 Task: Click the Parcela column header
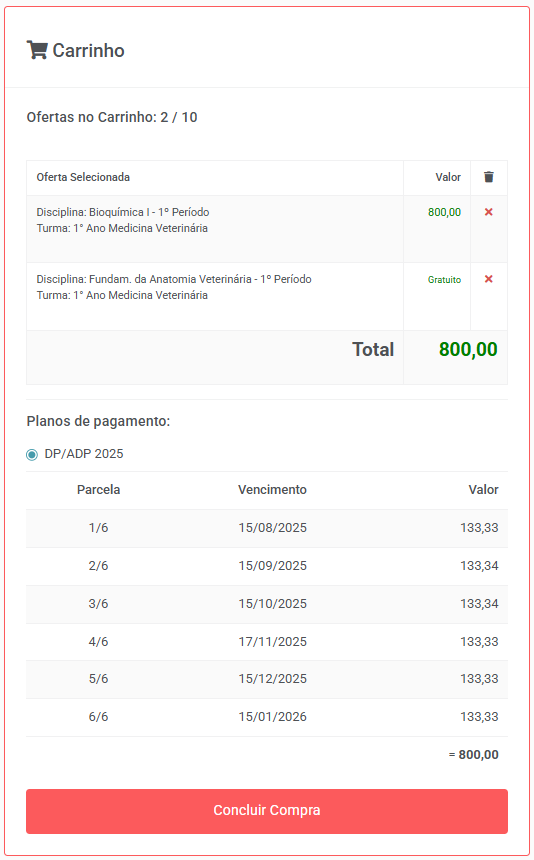(98, 490)
